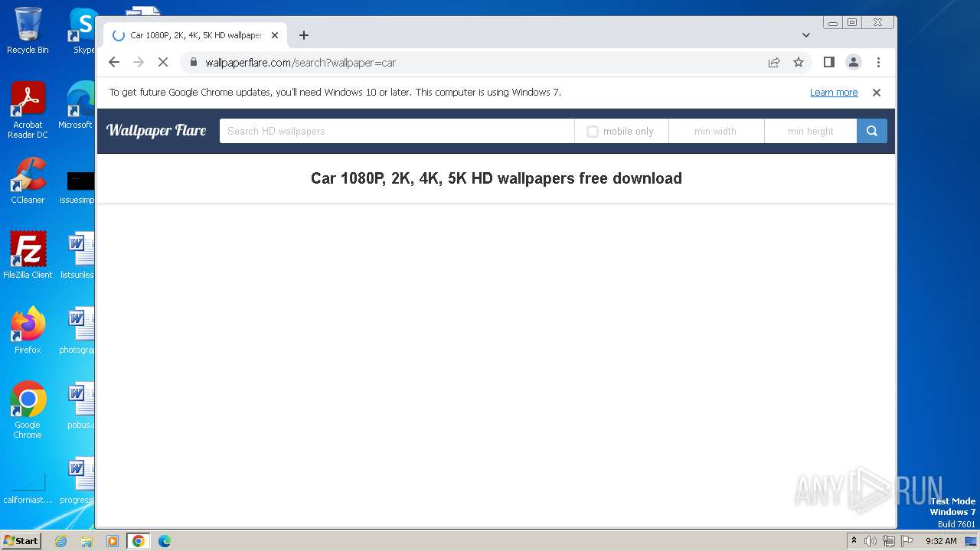Open Windows Explorer from taskbar

click(87, 541)
